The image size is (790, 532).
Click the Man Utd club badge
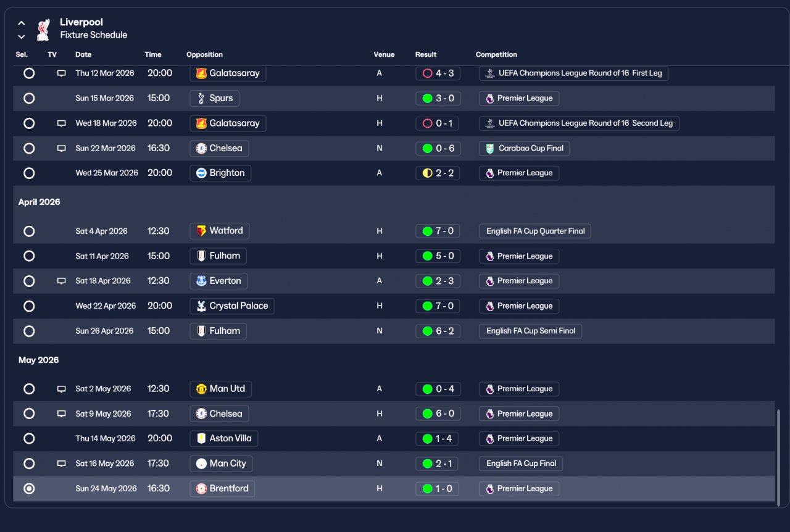point(201,389)
